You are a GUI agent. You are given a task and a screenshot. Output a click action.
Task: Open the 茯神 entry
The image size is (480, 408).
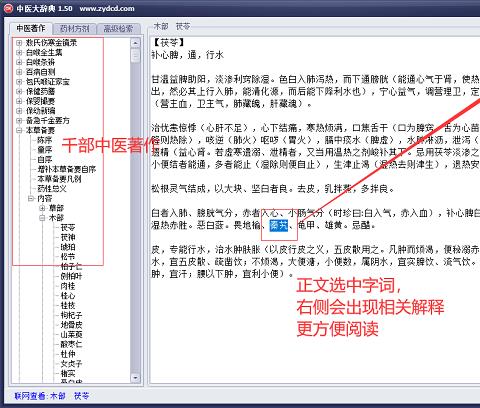(x=68, y=237)
